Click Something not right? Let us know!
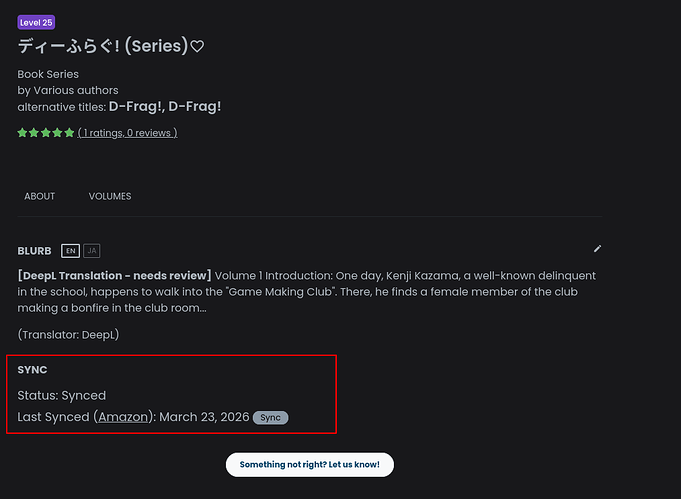Image resolution: width=681 pixels, height=499 pixels. click(x=310, y=465)
